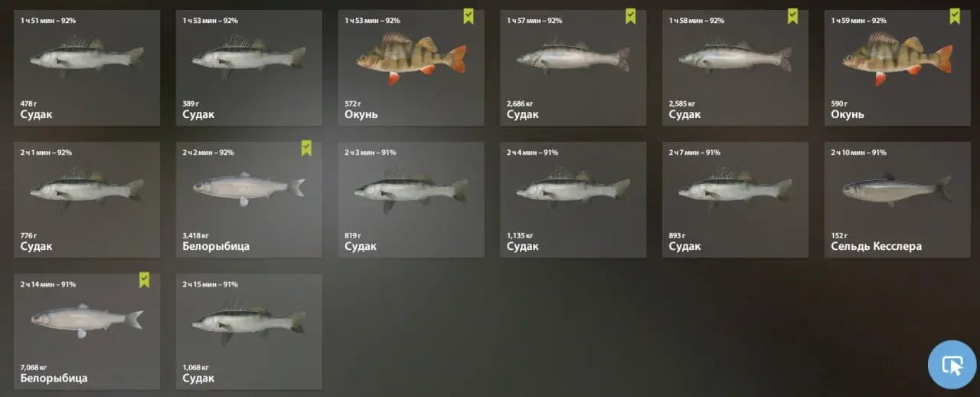The width and height of the screenshot is (980, 397).
Task: Click the Белорыбица fish image caught at 2 ч 14 мин
Action: pos(87,320)
